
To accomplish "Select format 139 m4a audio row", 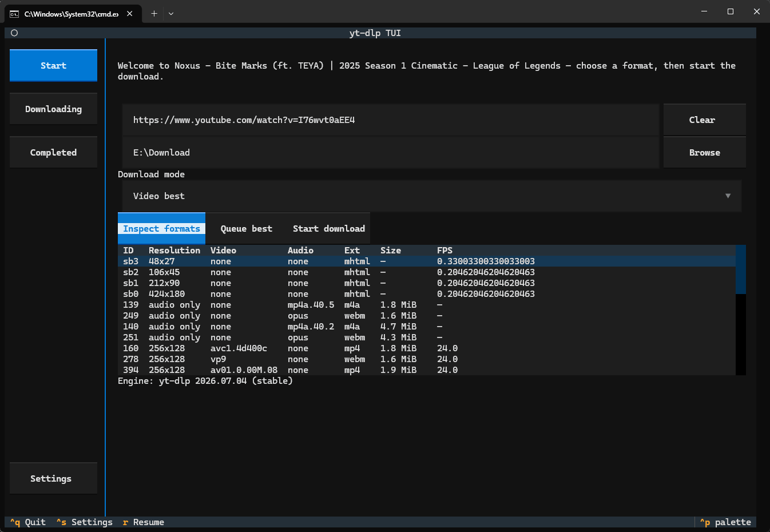I will 427,305.
